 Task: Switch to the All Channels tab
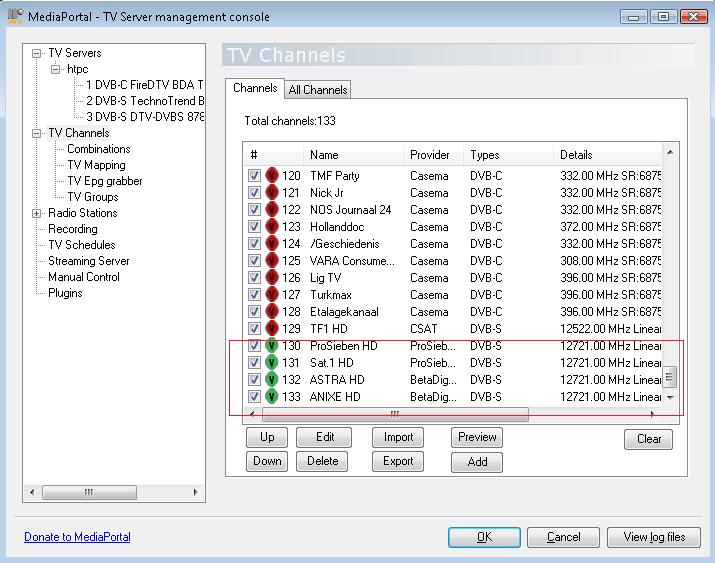318,90
